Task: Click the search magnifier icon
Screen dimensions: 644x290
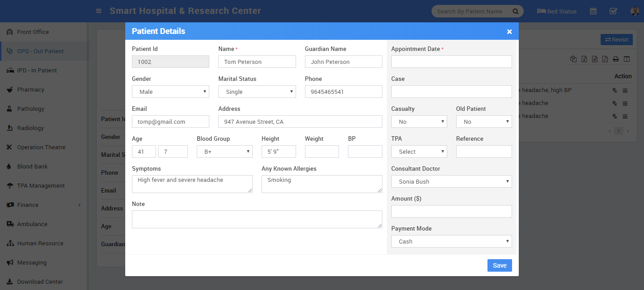Action: pyautogui.click(x=516, y=11)
